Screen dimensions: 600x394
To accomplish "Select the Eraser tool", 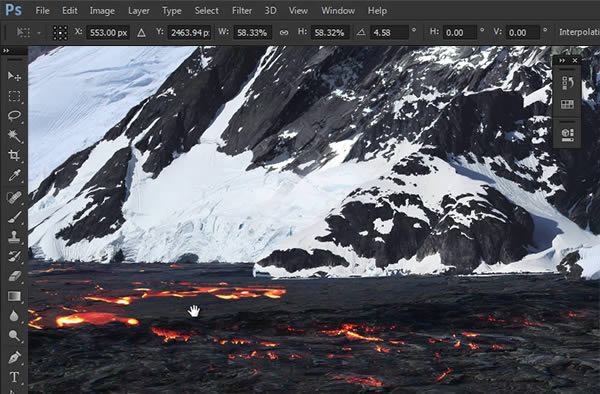I will (14, 276).
